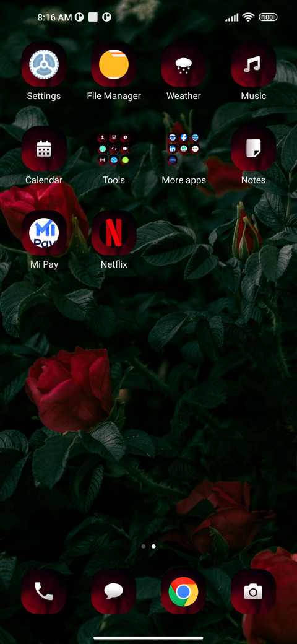Viewport: 297px width, 644px height.
Task: Launch Chrome browser from dock
Action: coord(183,592)
